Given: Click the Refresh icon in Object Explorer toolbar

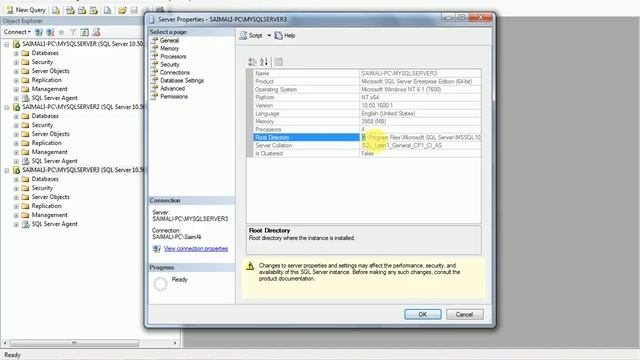Looking at the screenshot, I should [x=84, y=32].
